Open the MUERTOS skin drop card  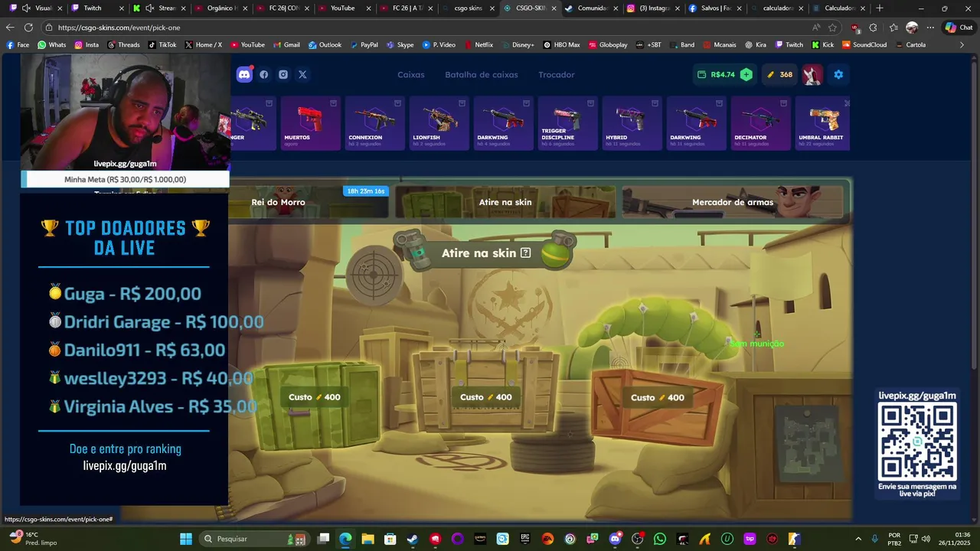[x=310, y=123]
